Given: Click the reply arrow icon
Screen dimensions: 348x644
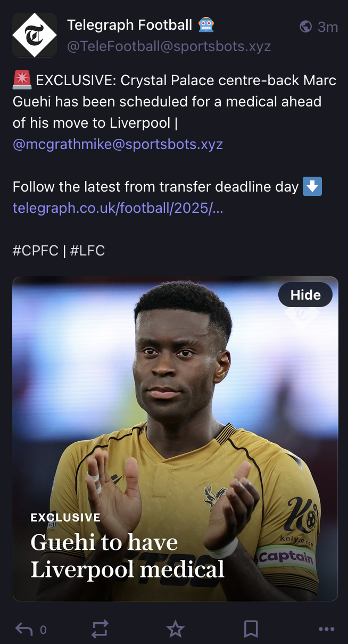Looking at the screenshot, I should pos(24,629).
